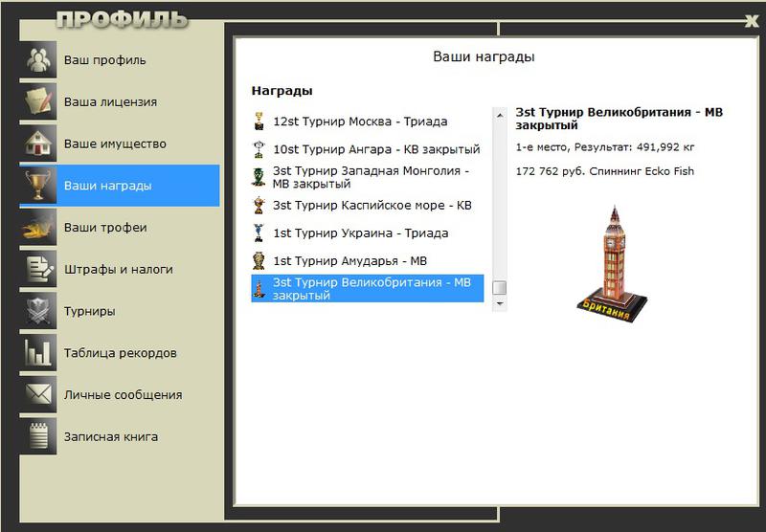Click the document icon beside Ваша лицензия
The width and height of the screenshot is (766, 532).
pyautogui.click(x=38, y=101)
